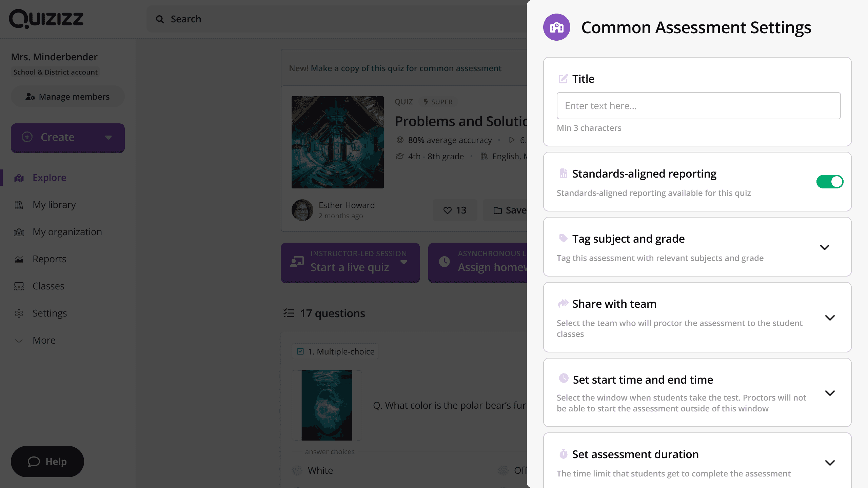Click the search magnifier icon

[x=160, y=19]
